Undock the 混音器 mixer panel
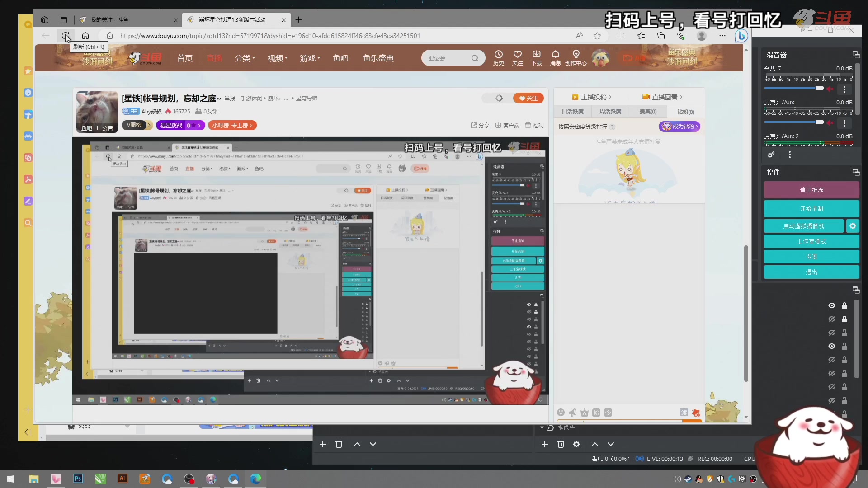868x488 pixels. coord(856,55)
